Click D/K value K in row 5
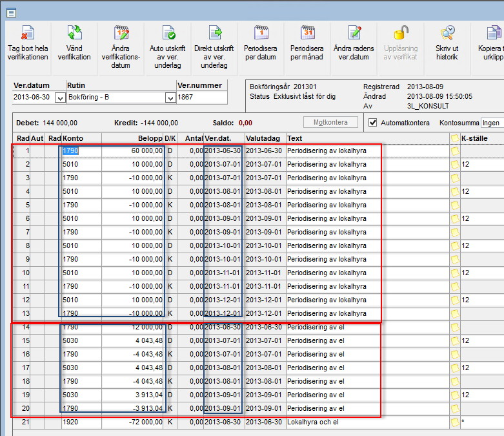504x436 pixels. 170,205
